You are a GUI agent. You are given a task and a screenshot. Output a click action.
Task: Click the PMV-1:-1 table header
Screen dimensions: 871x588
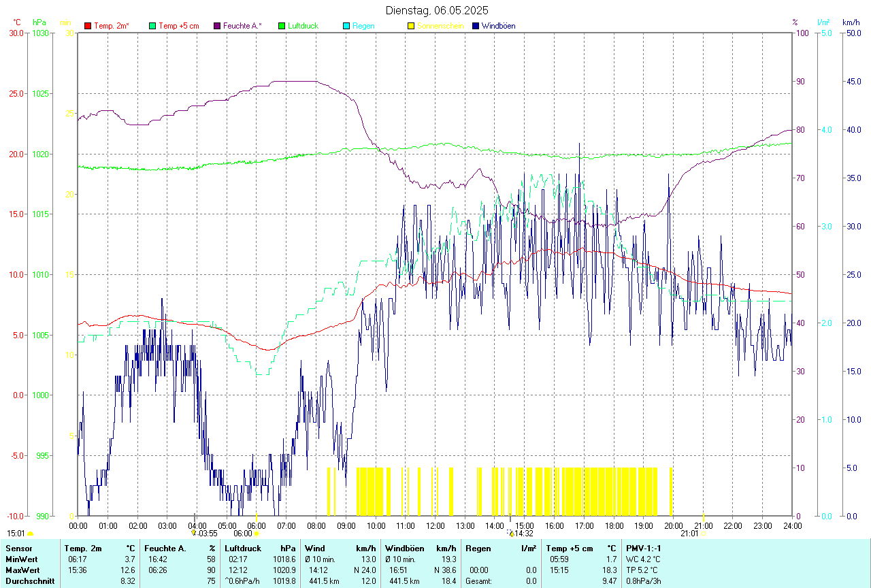tap(644, 549)
